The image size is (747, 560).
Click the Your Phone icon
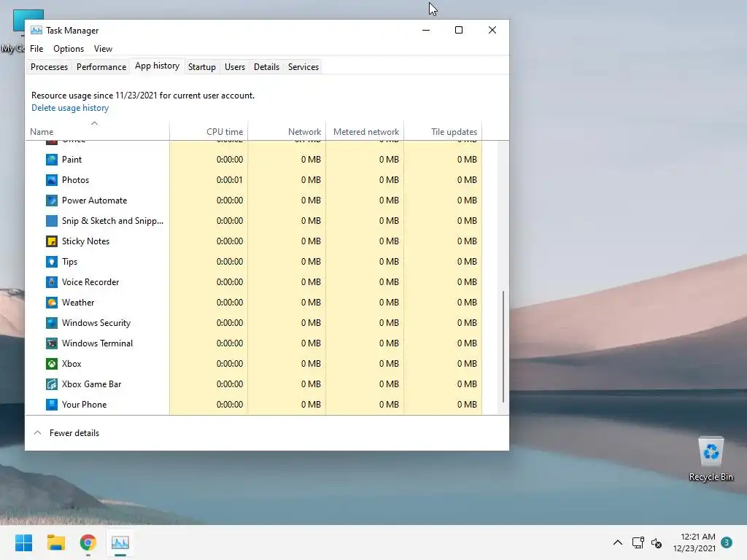(x=52, y=405)
